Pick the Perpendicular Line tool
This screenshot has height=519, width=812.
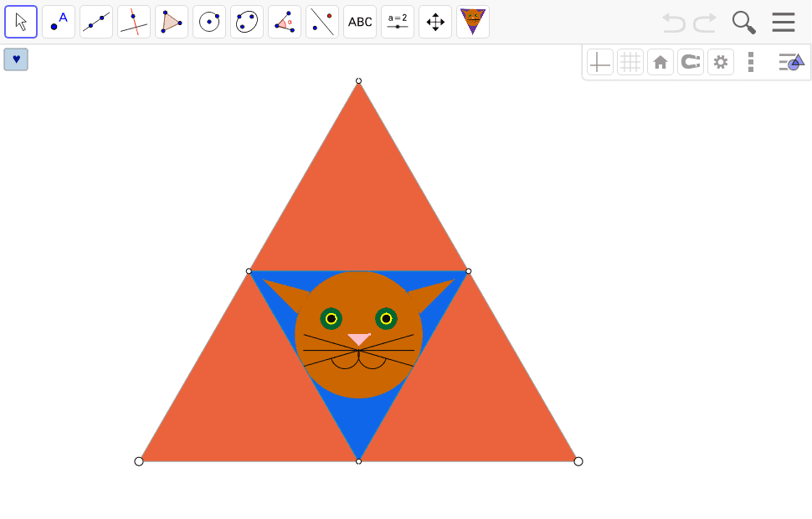coord(134,22)
